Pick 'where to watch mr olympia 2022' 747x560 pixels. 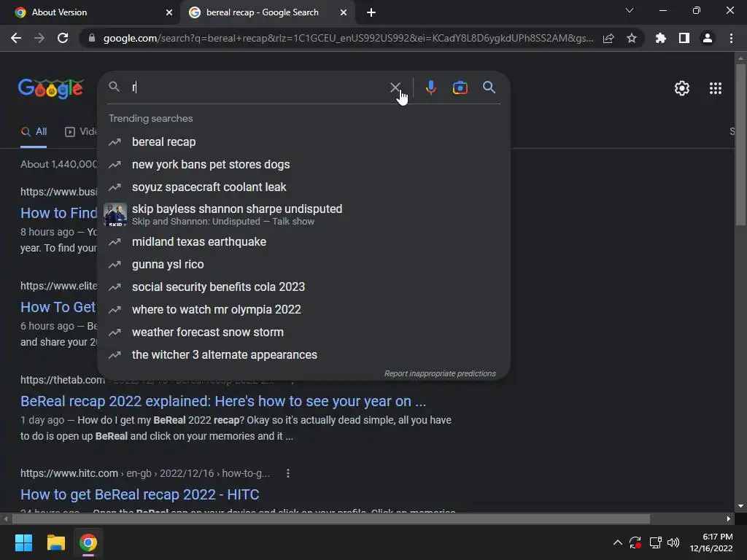pyautogui.click(x=303, y=309)
